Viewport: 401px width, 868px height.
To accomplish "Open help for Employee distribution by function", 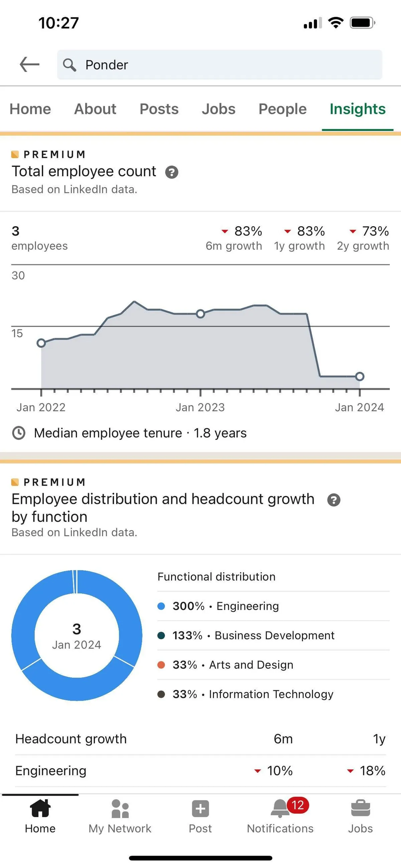I will (x=333, y=500).
